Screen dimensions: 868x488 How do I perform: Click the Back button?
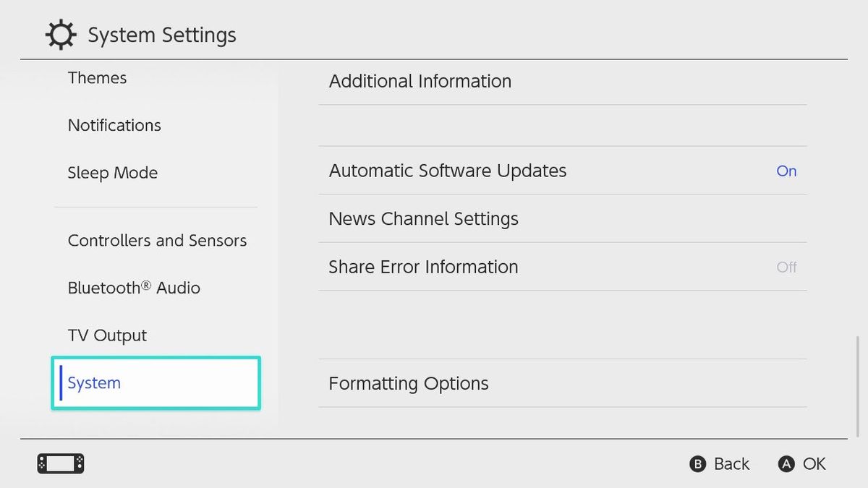point(719,463)
